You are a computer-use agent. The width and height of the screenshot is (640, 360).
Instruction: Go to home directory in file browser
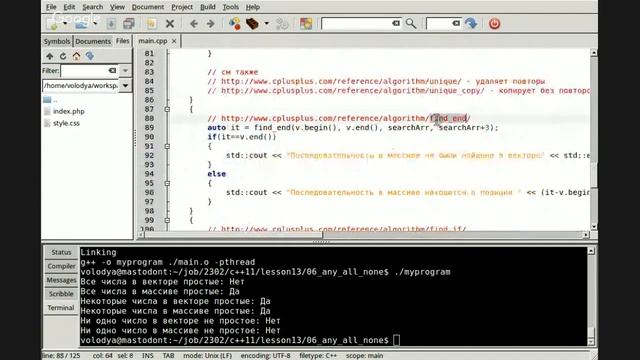click(76, 56)
